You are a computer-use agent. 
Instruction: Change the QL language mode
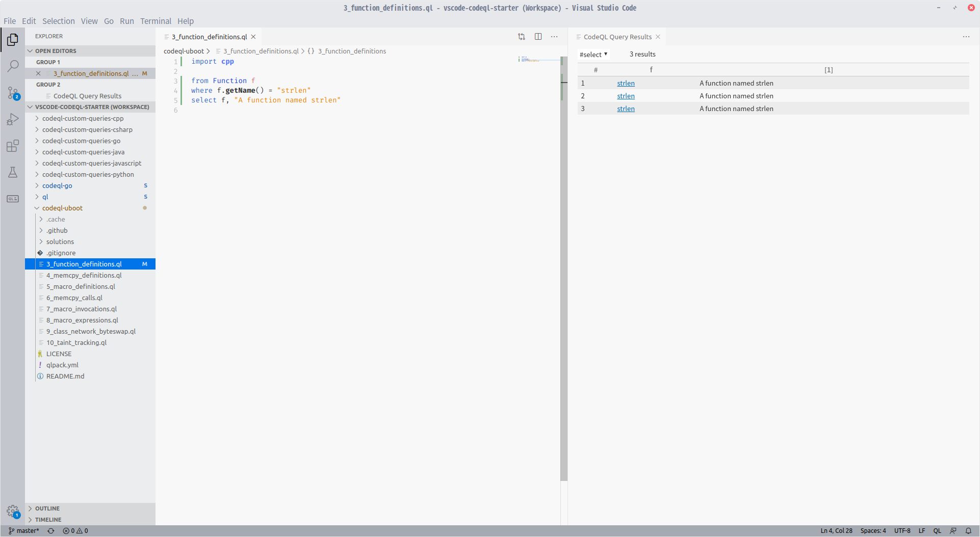[x=937, y=531]
